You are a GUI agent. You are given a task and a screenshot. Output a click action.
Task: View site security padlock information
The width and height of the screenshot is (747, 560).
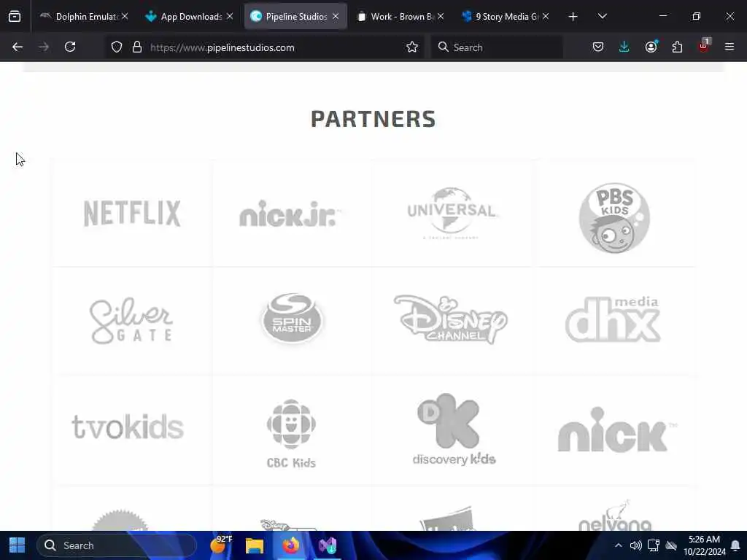point(137,47)
